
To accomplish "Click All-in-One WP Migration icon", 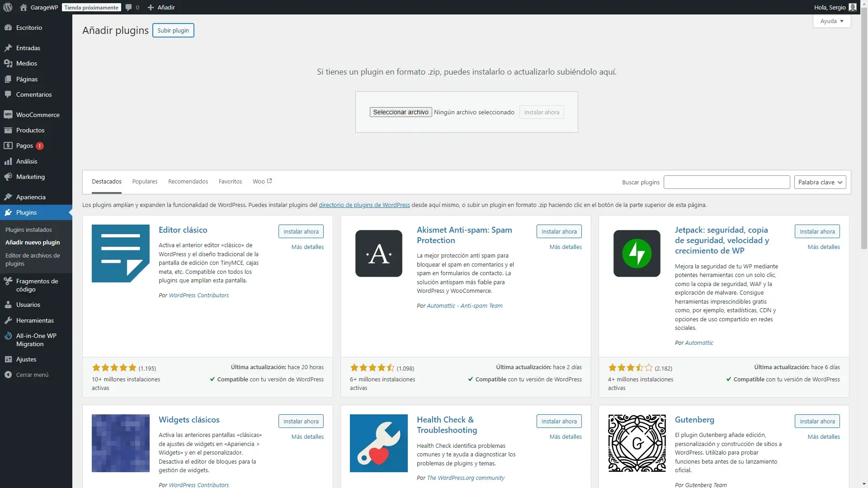I will coord(8,336).
